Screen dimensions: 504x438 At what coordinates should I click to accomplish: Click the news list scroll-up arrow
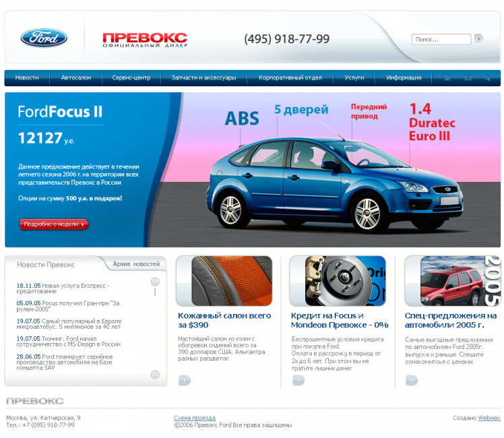(155, 282)
